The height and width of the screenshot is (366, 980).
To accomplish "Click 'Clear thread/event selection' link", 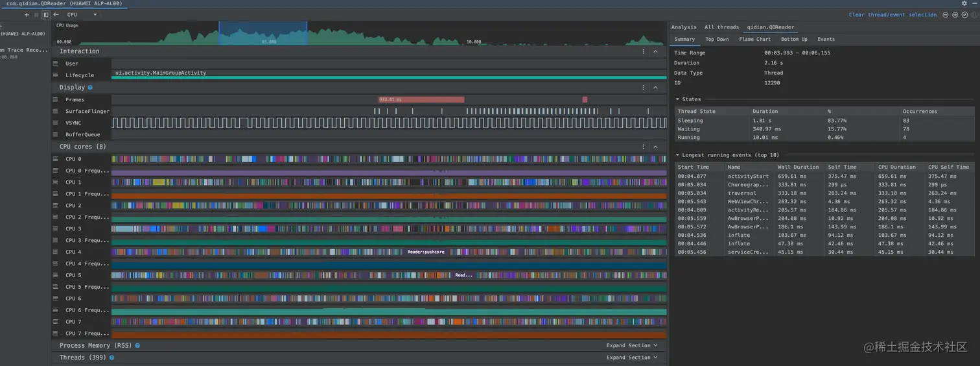I will pos(892,14).
